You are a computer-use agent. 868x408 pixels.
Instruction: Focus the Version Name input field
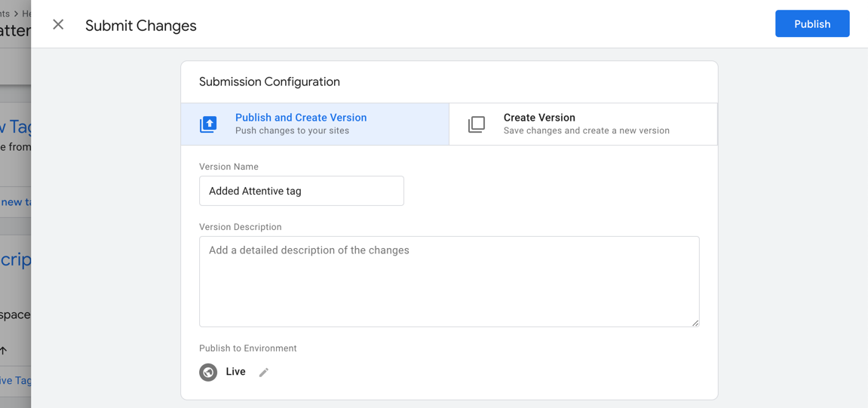(301, 191)
